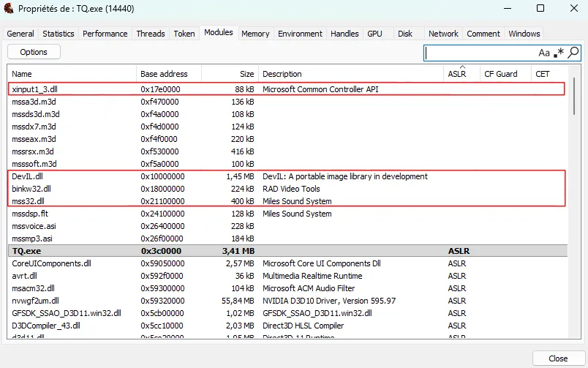Select the GFSDK_SSAO_D3D11.win32.dll name cell

67,313
